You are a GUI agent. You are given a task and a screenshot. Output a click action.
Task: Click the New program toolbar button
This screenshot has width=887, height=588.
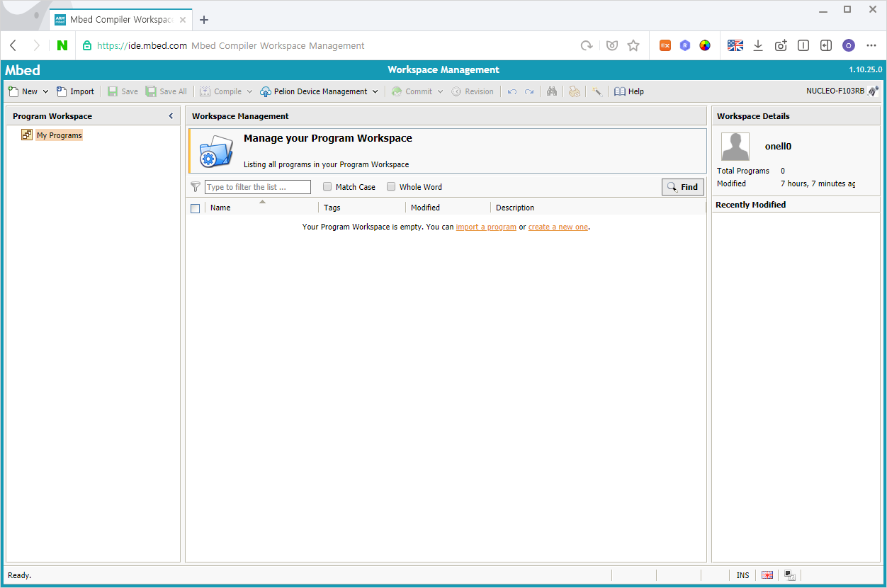tap(23, 91)
